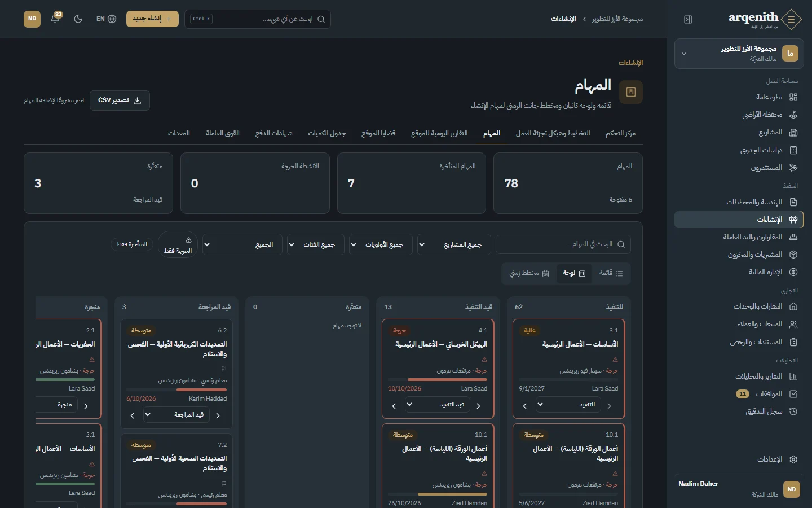Expand the مجموعة الأرز للتطوير workspace switcher

tap(739, 54)
